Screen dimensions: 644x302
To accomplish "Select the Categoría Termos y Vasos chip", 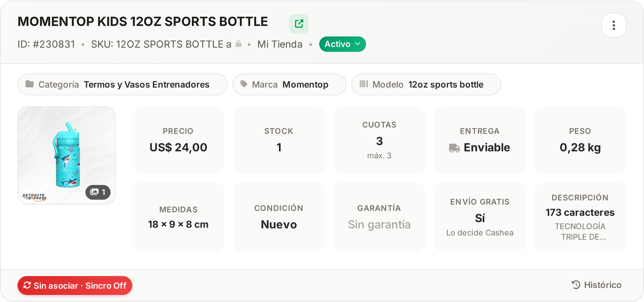I will pos(122,84).
